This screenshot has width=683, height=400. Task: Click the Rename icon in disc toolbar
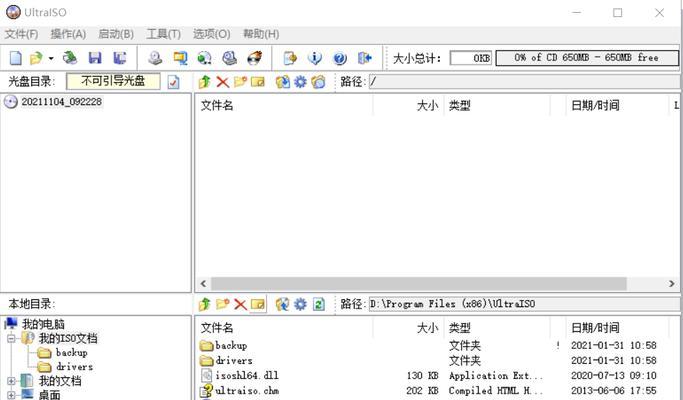(x=258, y=81)
